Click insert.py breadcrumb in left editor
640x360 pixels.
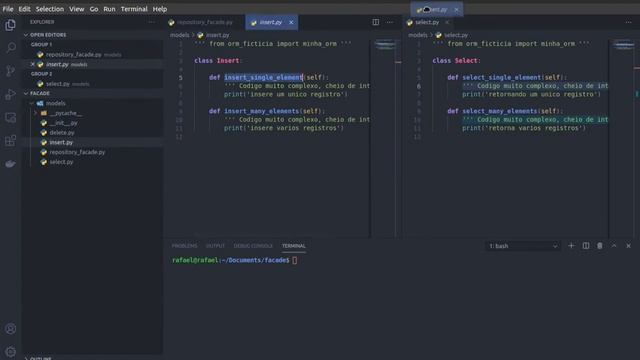pyautogui.click(x=218, y=35)
